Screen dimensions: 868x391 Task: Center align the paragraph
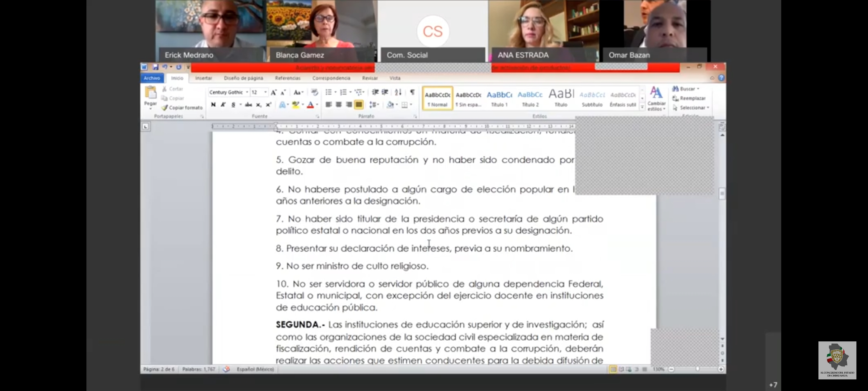(x=339, y=105)
